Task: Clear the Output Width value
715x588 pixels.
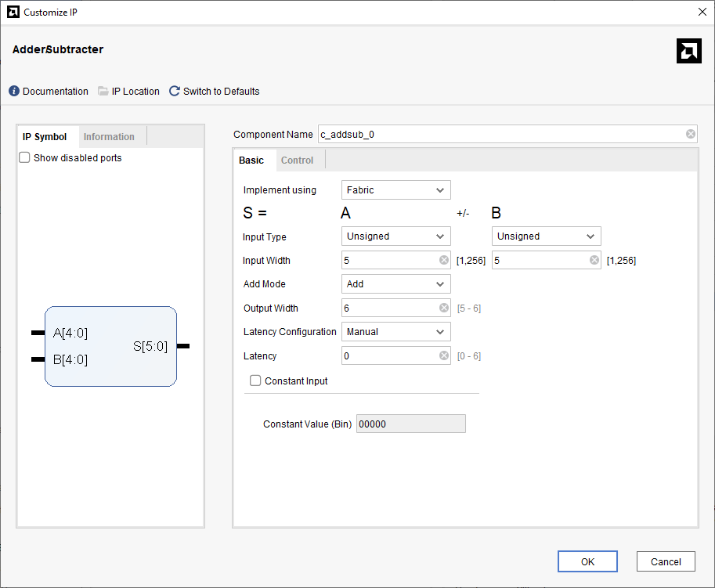Action: coord(444,308)
